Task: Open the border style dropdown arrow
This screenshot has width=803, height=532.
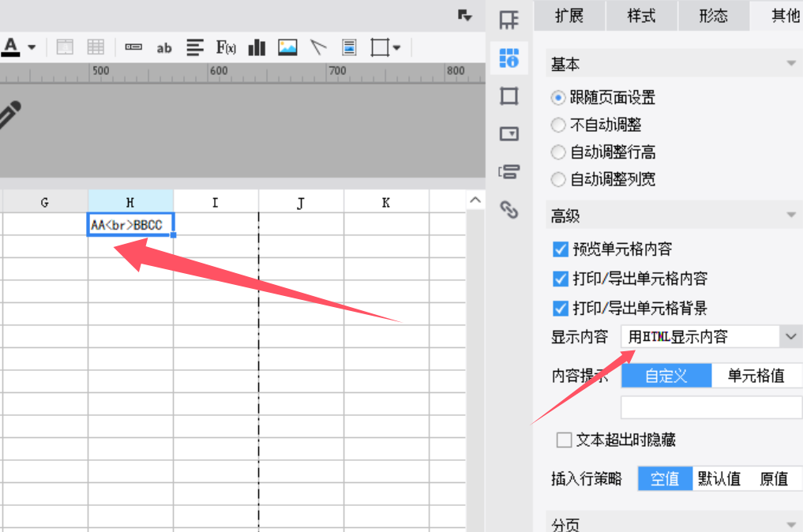Action: (396, 47)
